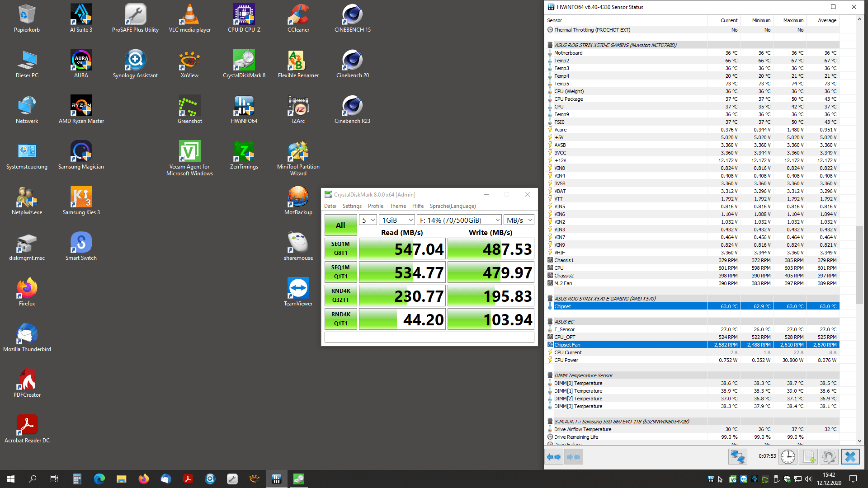Select the Cinebench R23 desktop icon

click(x=353, y=110)
